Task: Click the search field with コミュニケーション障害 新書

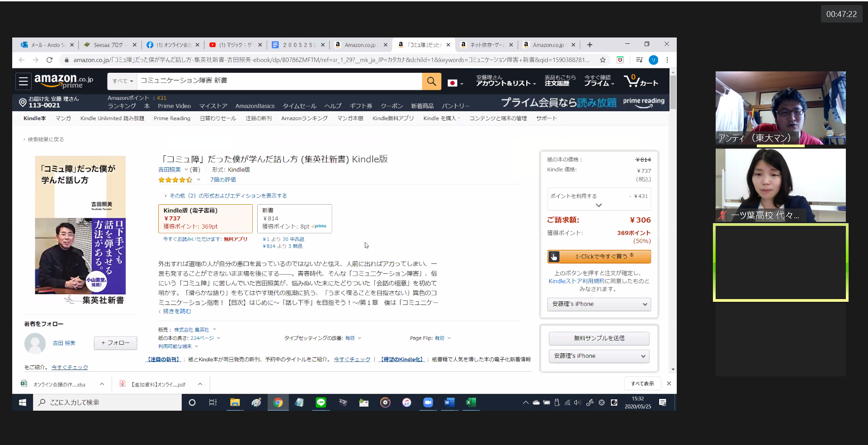Action: pos(279,81)
